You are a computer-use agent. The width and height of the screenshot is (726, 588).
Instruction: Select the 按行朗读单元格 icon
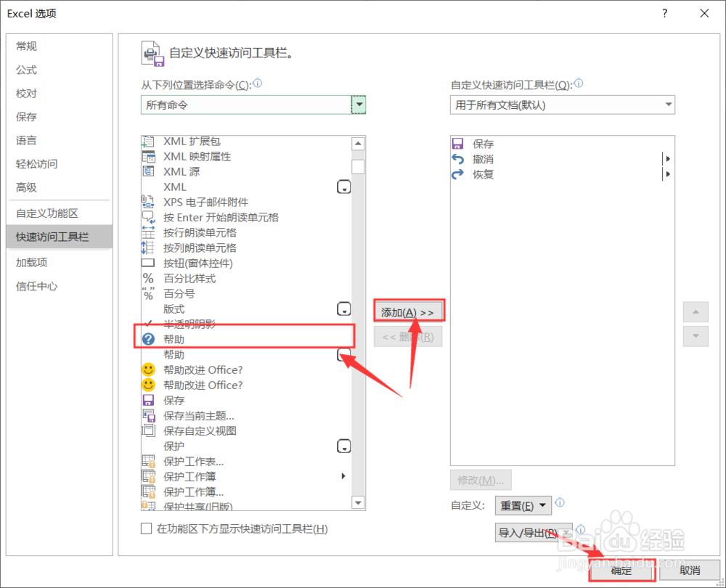(148, 232)
